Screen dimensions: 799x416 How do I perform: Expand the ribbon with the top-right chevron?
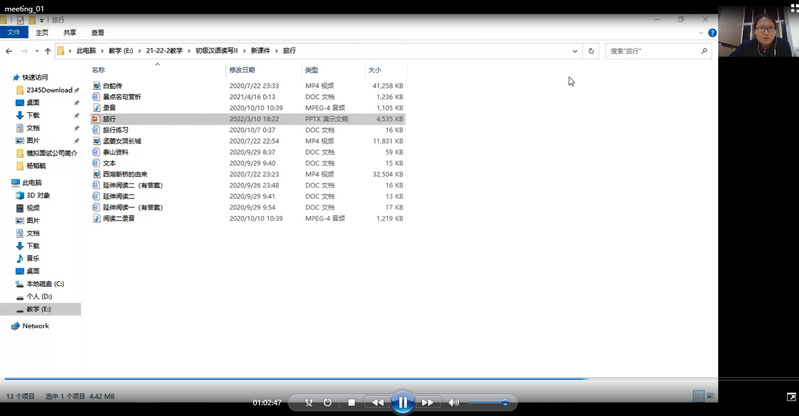point(701,33)
